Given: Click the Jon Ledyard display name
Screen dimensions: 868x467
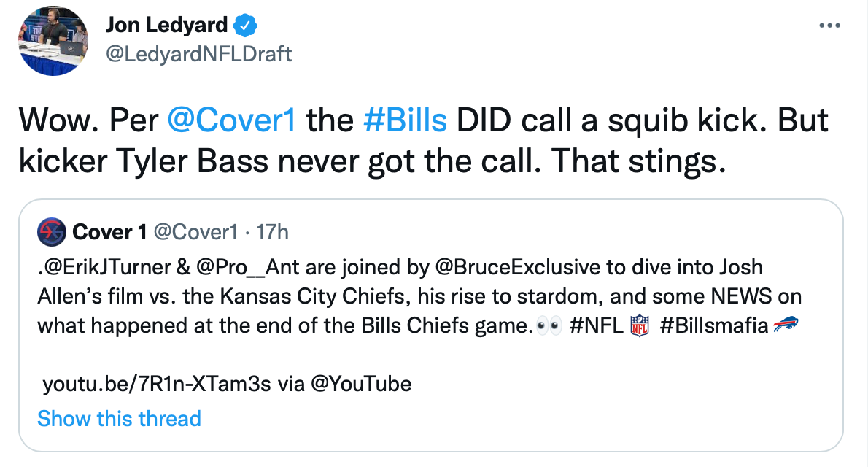Looking at the screenshot, I should tap(167, 26).
